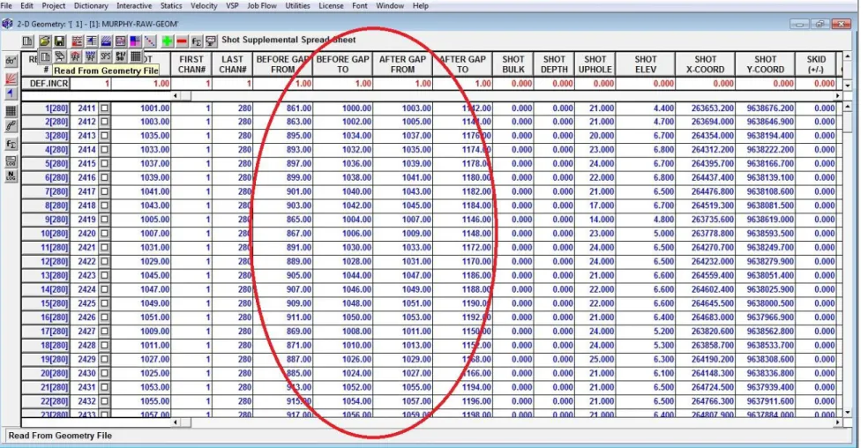Click the function sigma icon in left sidebar

coord(11,144)
